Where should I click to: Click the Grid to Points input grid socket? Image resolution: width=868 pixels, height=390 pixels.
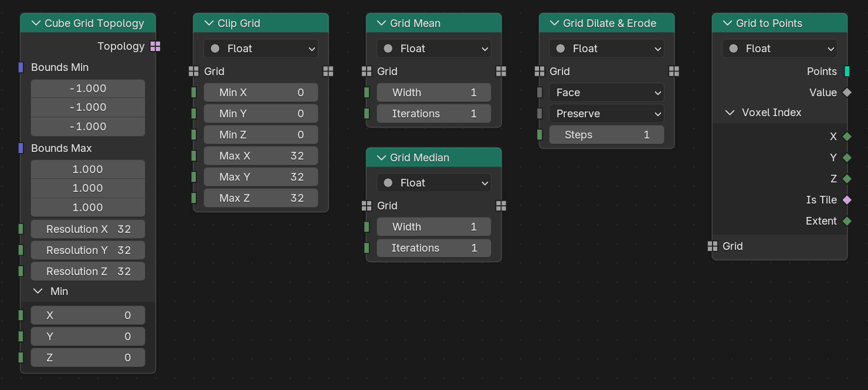713,246
